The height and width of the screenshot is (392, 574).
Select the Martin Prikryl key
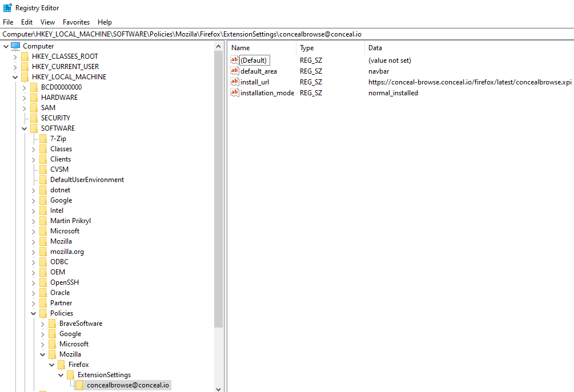70,220
